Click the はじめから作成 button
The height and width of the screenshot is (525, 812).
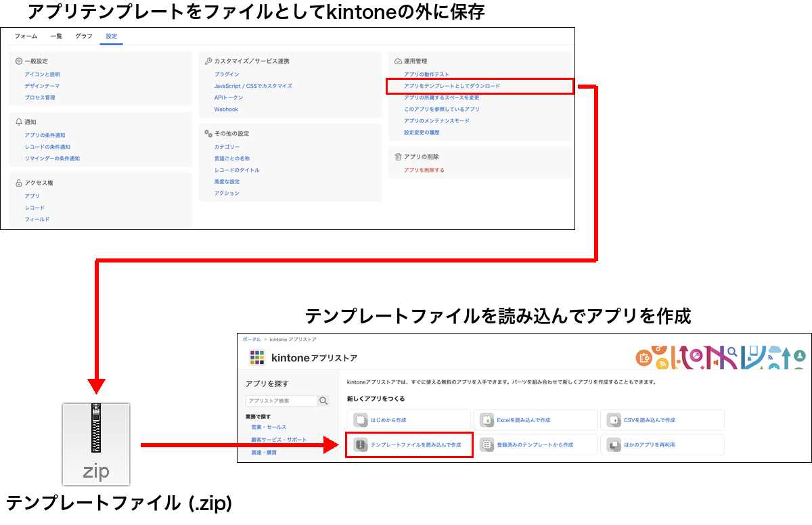point(409,420)
